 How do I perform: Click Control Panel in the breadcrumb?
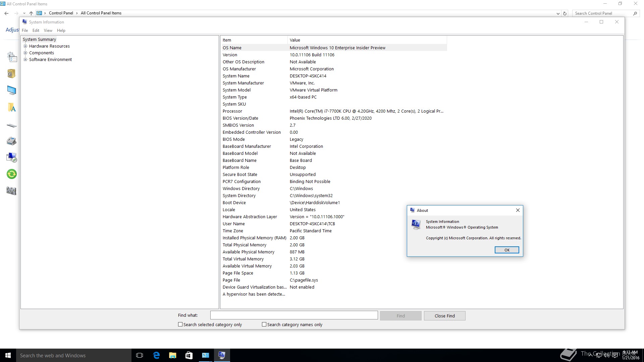point(61,13)
